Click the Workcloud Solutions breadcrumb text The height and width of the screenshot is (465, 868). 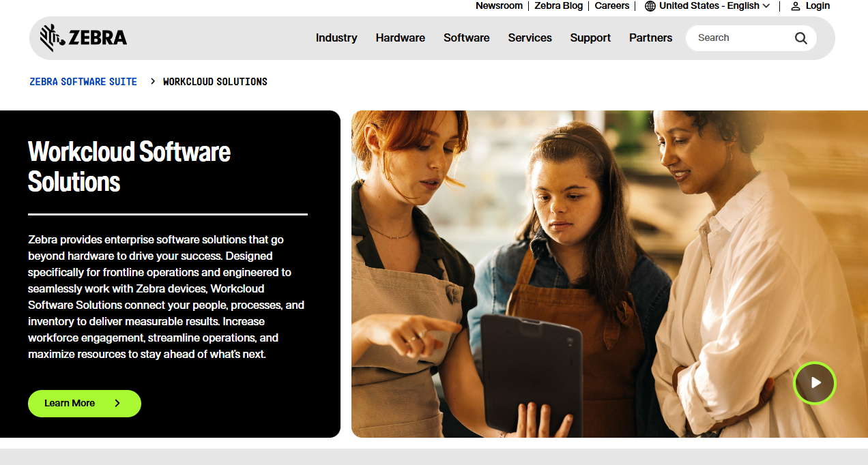[x=215, y=82]
